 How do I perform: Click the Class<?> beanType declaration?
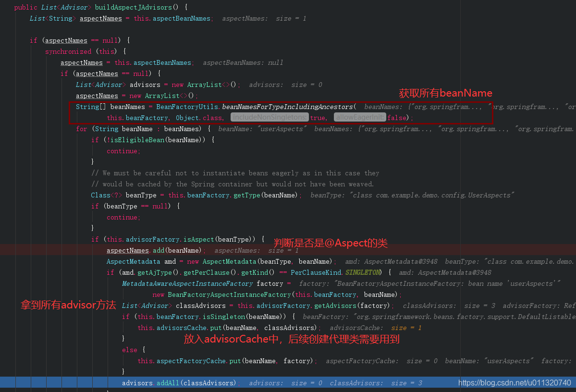124,195
